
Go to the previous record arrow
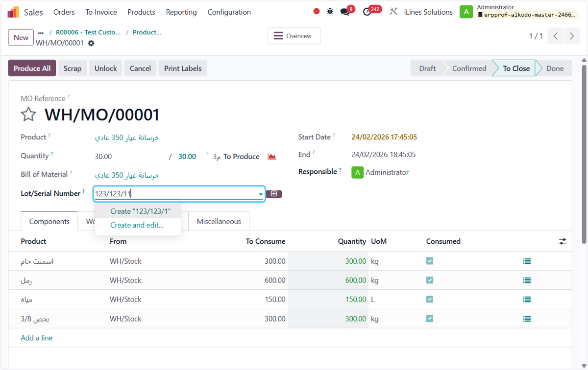pyautogui.click(x=555, y=36)
